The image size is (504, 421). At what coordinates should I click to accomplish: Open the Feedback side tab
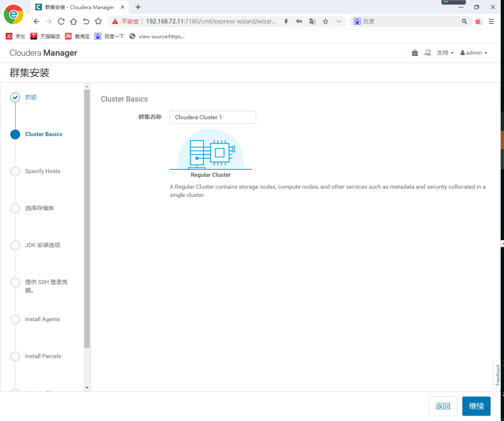tap(497, 375)
